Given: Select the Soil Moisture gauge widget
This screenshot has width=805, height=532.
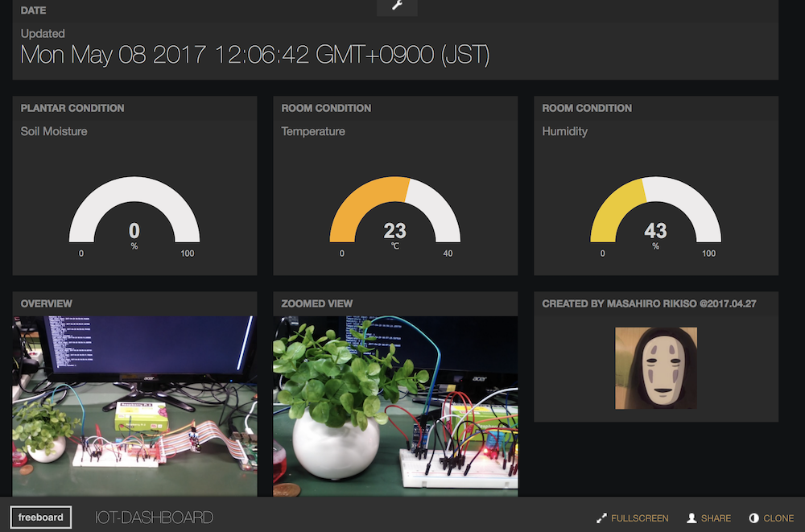Looking at the screenshot, I should 134,213.
